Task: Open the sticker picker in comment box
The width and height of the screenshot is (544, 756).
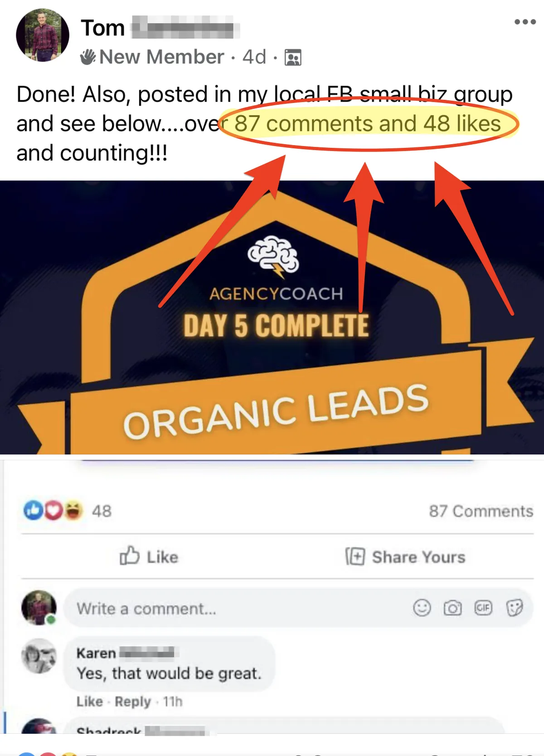Action: click(x=515, y=608)
